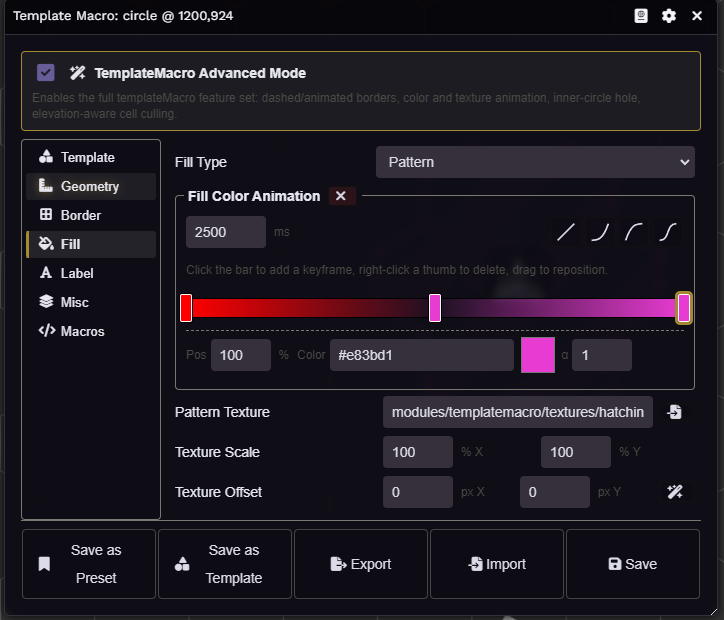Screen dimensions: 724x620
Task: Click the "Pattern Texture" label
Action: coord(222,412)
